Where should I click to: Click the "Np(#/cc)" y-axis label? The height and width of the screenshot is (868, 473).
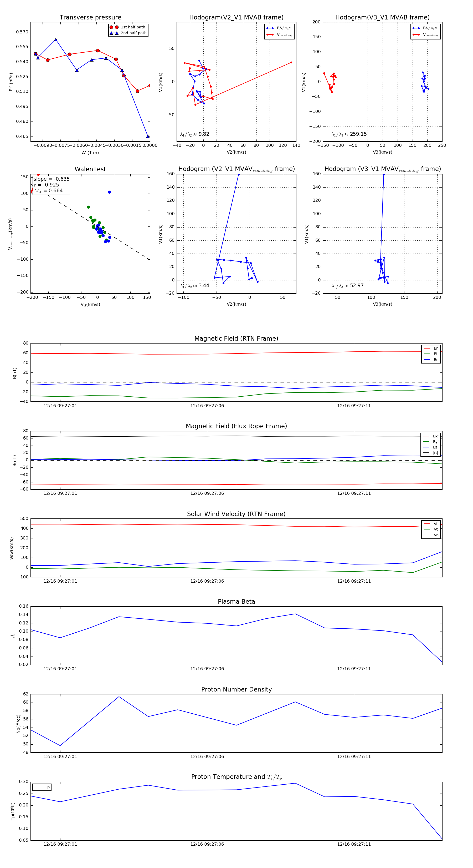click(x=18, y=724)
